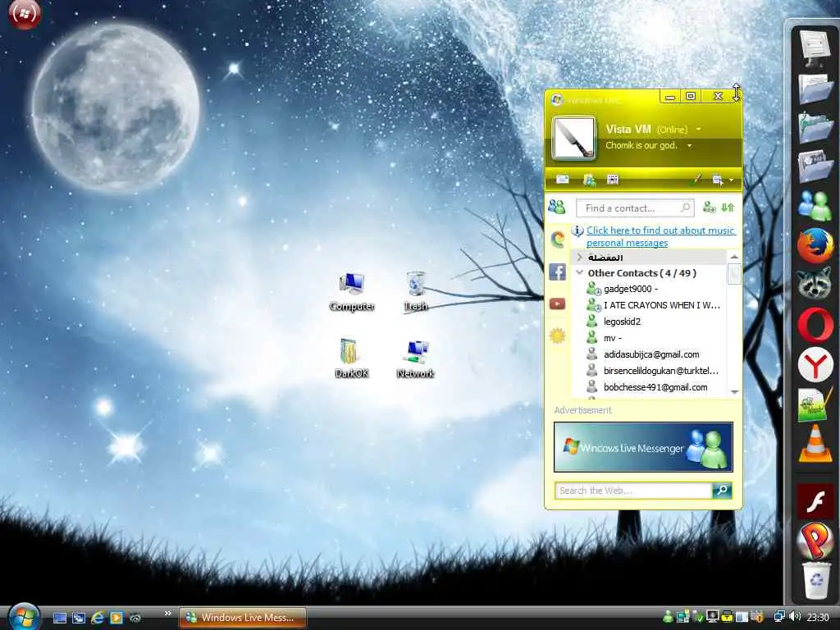Open the personal message dropdown arrow
The width and height of the screenshot is (840, 630).
(689, 146)
